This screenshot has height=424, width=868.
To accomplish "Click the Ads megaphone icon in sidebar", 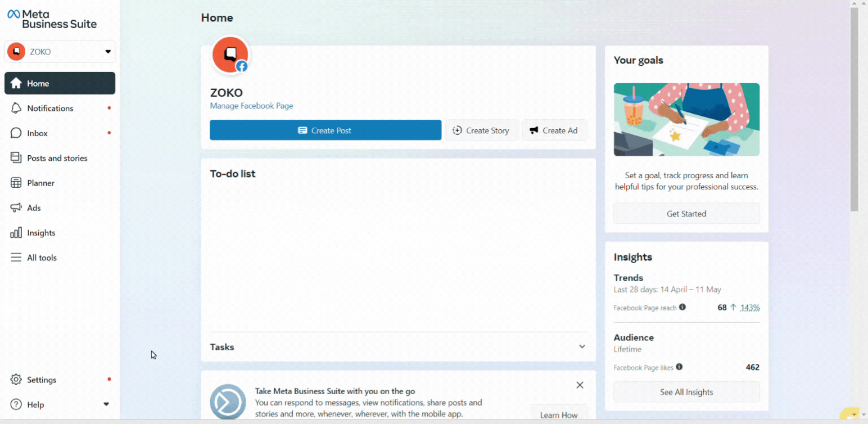I will [x=16, y=208].
